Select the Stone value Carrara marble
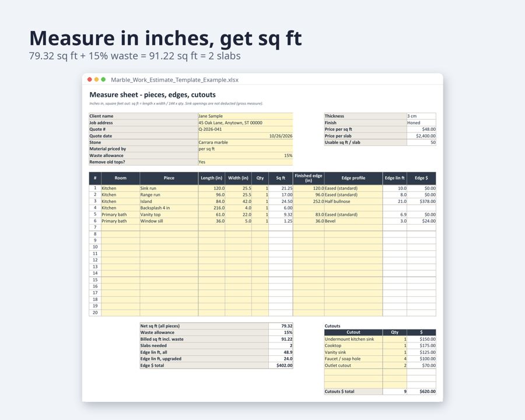The width and height of the screenshot is (525, 420). coord(246,142)
